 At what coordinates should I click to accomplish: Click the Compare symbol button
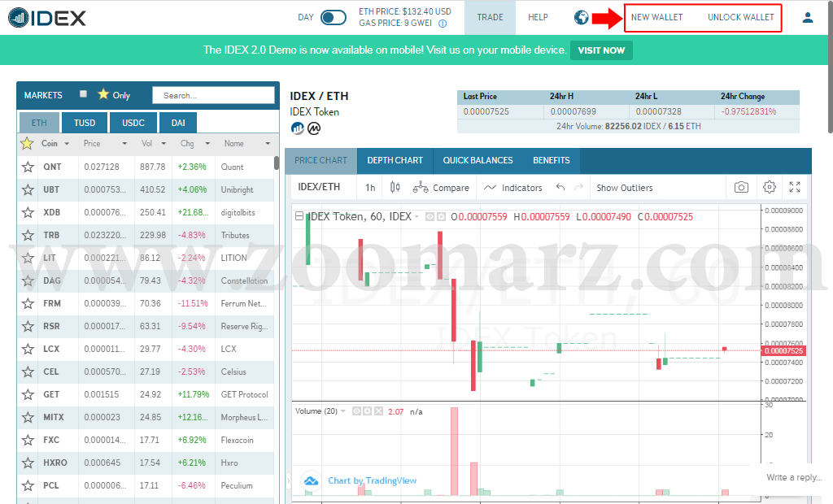coord(441,188)
